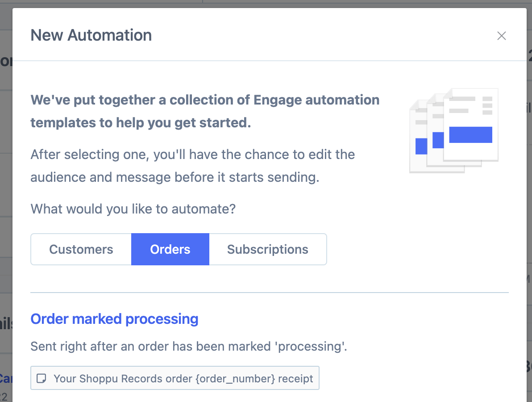Switch to the Subscriptions tab
The height and width of the screenshot is (402, 532).
[x=267, y=249]
